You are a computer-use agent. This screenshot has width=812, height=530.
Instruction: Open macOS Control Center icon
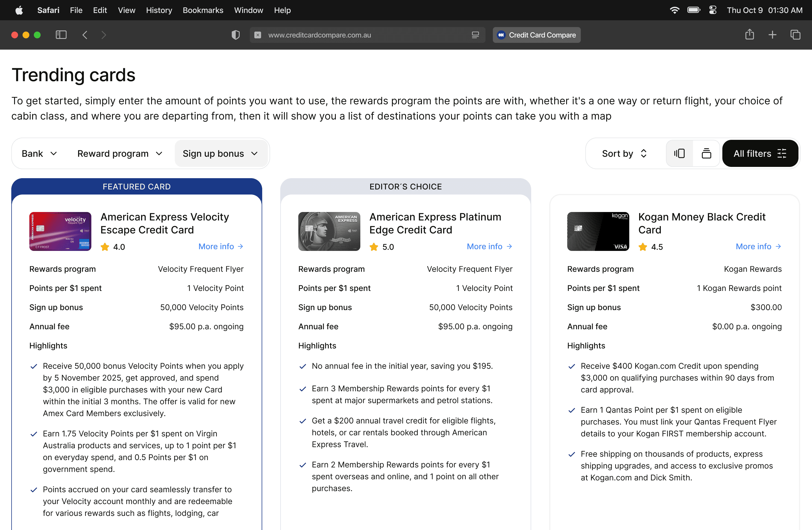[712, 10]
